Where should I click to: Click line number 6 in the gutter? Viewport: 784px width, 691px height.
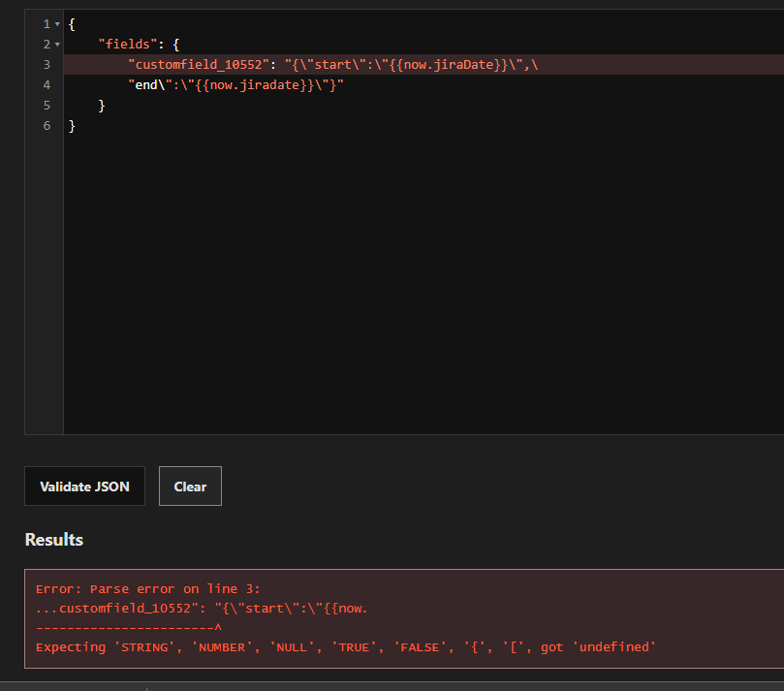pos(46,125)
